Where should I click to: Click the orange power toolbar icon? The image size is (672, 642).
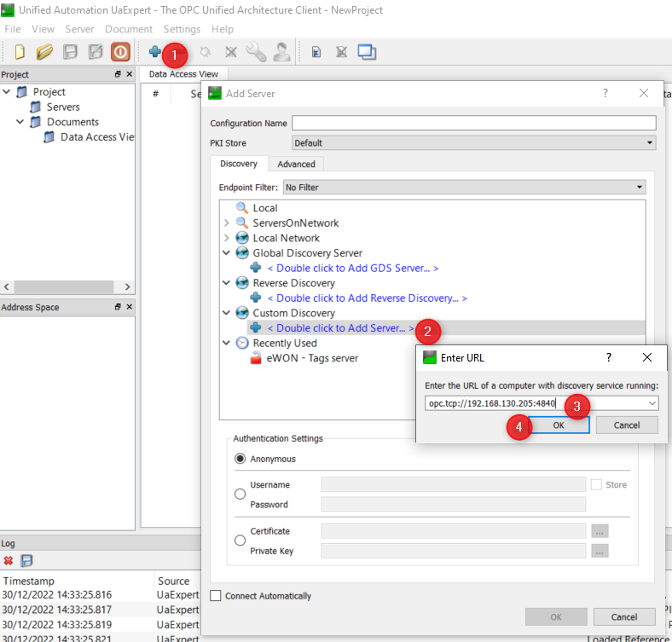point(120,52)
